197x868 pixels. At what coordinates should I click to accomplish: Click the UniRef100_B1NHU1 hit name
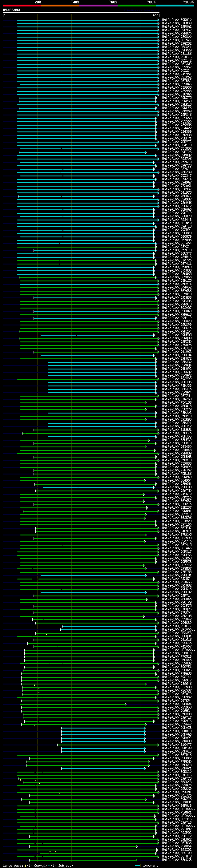pyautogui.click(x=177, y=430)
